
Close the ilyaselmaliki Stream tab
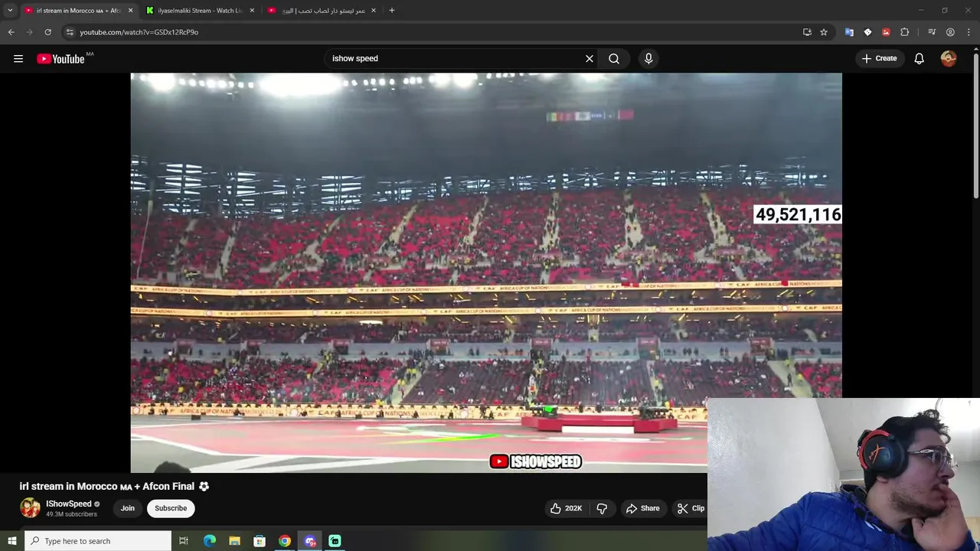click(252, 11)
